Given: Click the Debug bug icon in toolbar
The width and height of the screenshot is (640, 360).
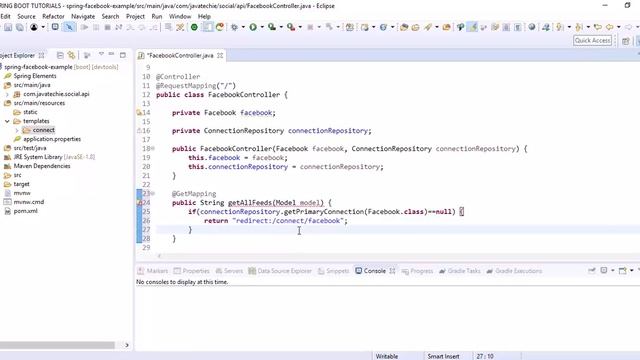Looking at the screenshot, I should [x=234, y=27].
